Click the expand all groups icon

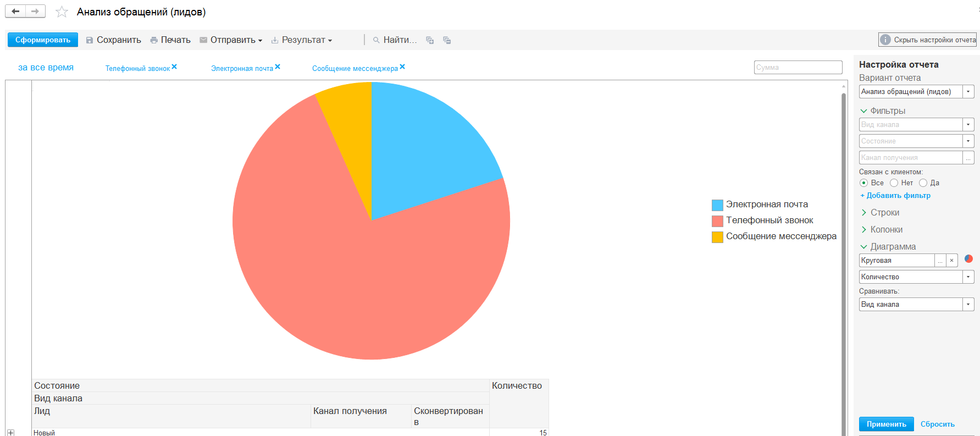point(430,40)
